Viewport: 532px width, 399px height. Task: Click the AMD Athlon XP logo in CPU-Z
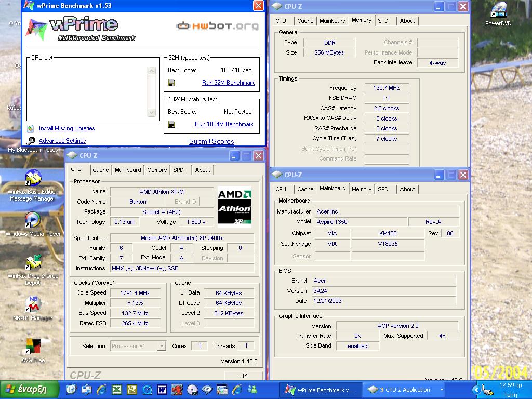234,207
